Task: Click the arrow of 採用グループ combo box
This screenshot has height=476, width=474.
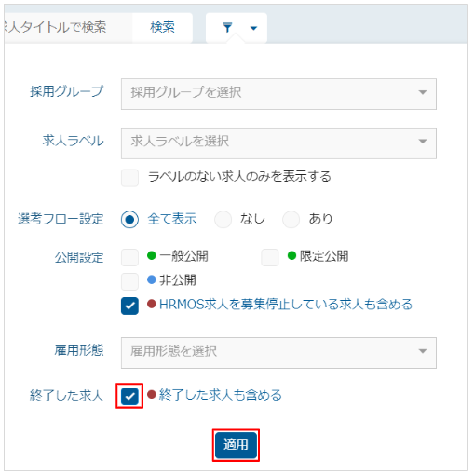Action: coord(422,92)
